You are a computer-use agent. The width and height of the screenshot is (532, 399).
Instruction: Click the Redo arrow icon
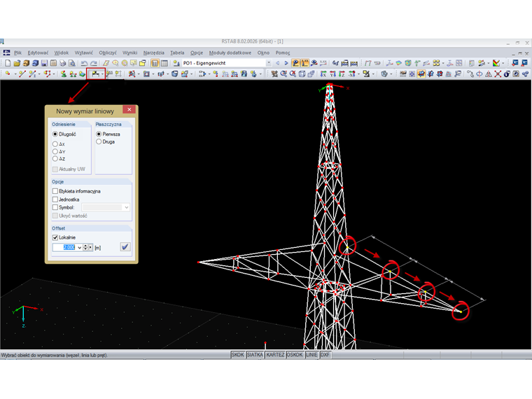tap(94, 63)
